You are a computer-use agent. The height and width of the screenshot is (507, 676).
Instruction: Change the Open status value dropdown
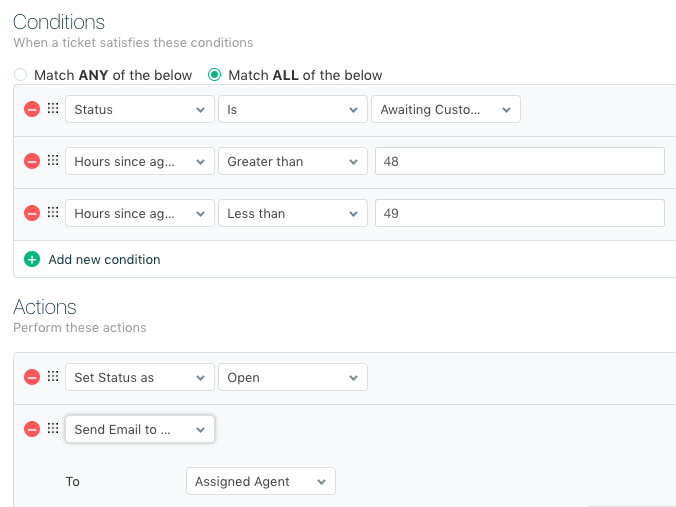[x=293, y=377]
